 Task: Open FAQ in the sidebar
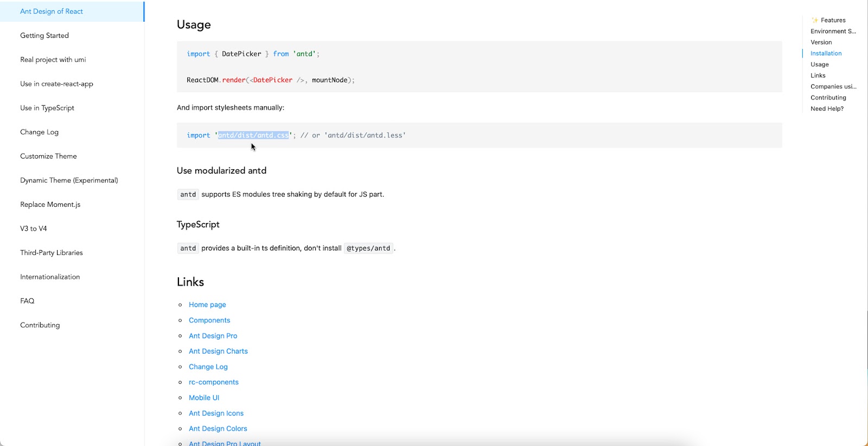27,301
